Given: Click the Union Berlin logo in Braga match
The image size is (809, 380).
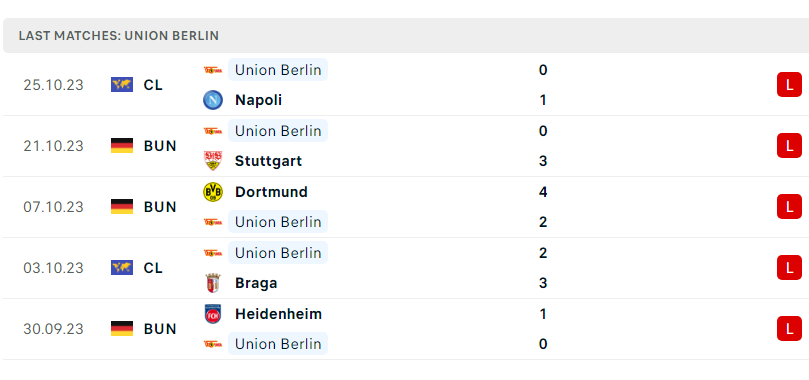Looking at the screenshot, I should [213, 253].
